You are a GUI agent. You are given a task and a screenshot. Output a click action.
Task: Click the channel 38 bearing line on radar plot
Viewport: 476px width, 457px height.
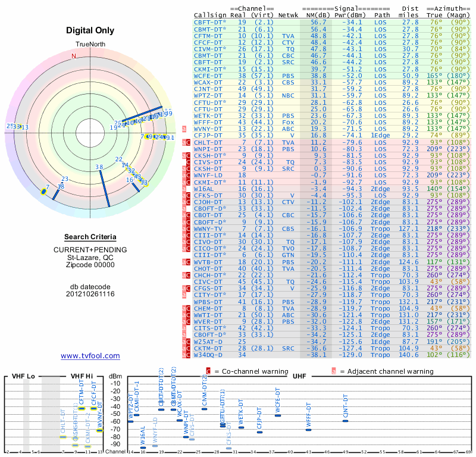tap(105, 189)
